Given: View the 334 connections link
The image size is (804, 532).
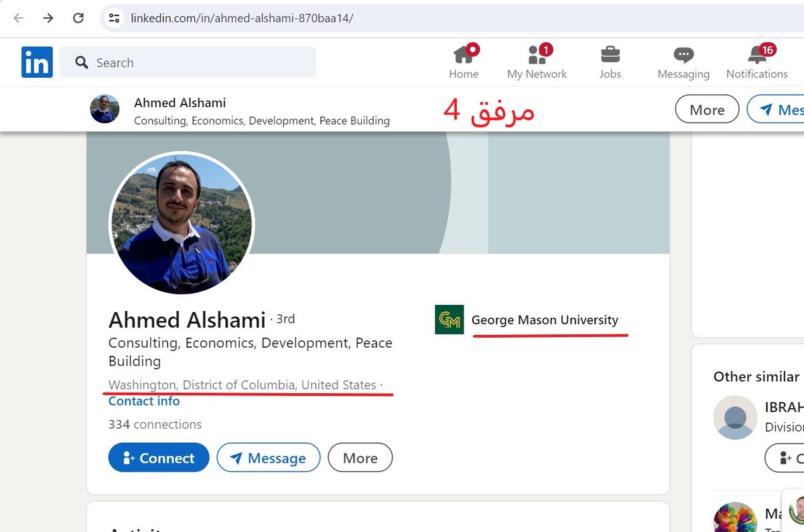Looking at the screenshot, I should (x=155, y=424).
